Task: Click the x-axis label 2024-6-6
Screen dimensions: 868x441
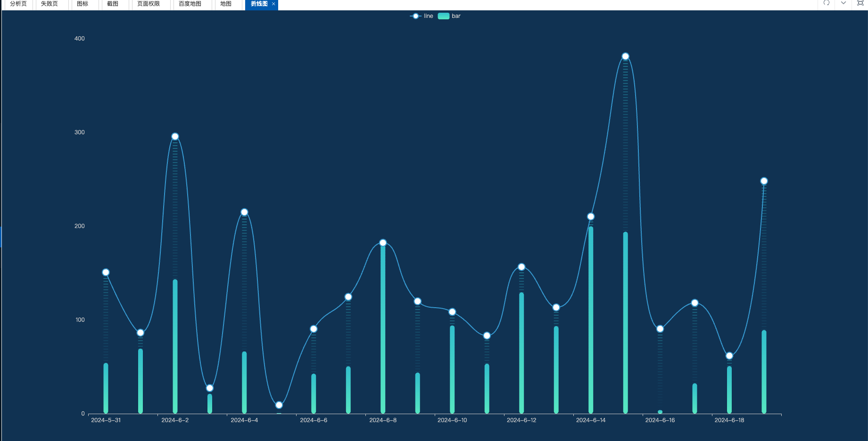Action: pos(314,420)
